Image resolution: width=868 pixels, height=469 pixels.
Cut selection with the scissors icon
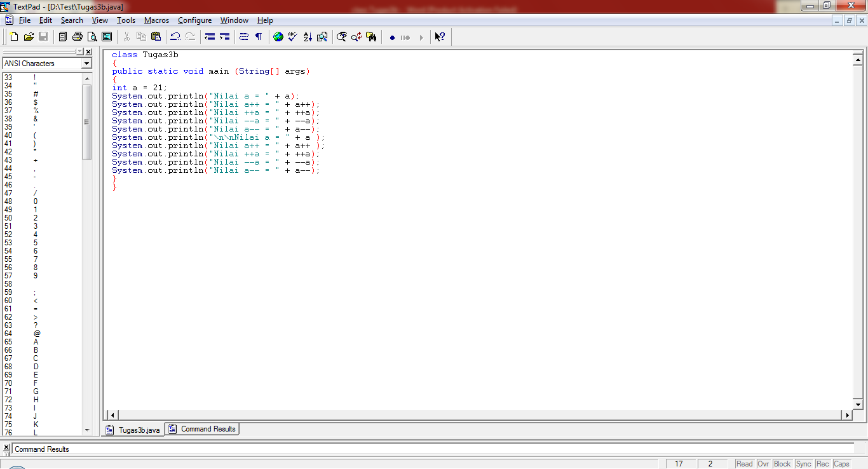pos(126,37)
